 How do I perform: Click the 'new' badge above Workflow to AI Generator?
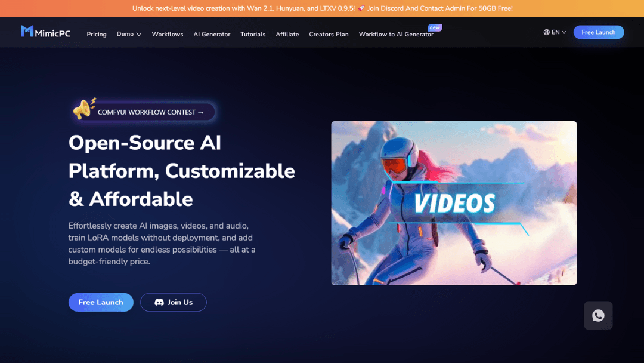[x=435, y=27]
